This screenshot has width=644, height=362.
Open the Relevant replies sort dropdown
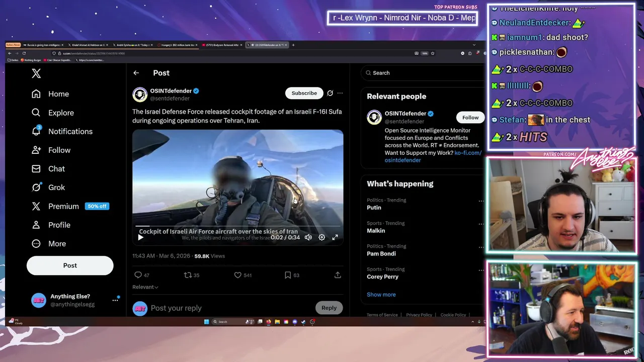(145, 287)
